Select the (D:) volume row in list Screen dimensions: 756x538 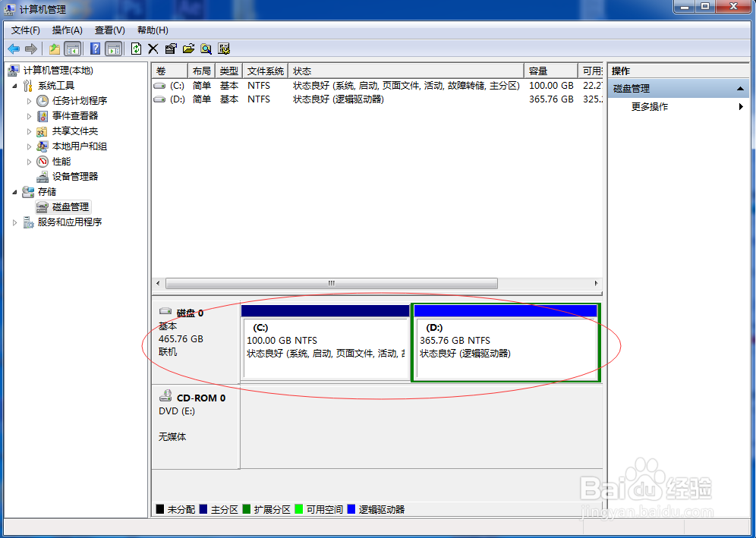(x=377, y=99)
